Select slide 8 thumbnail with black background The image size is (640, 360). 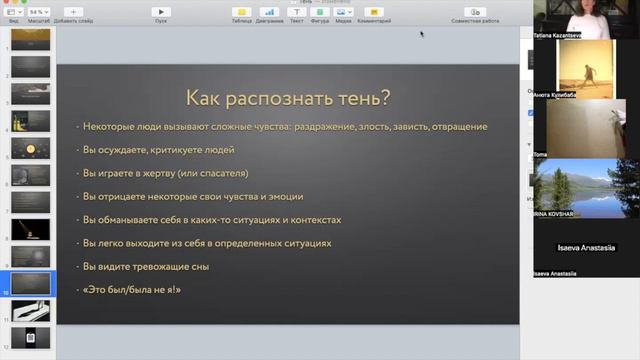click(31, 229)
